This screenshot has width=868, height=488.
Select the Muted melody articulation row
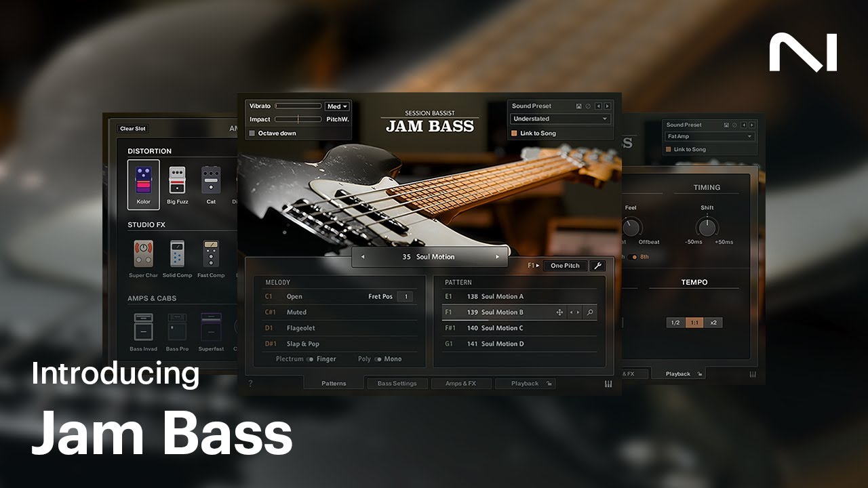pos(340,312)
